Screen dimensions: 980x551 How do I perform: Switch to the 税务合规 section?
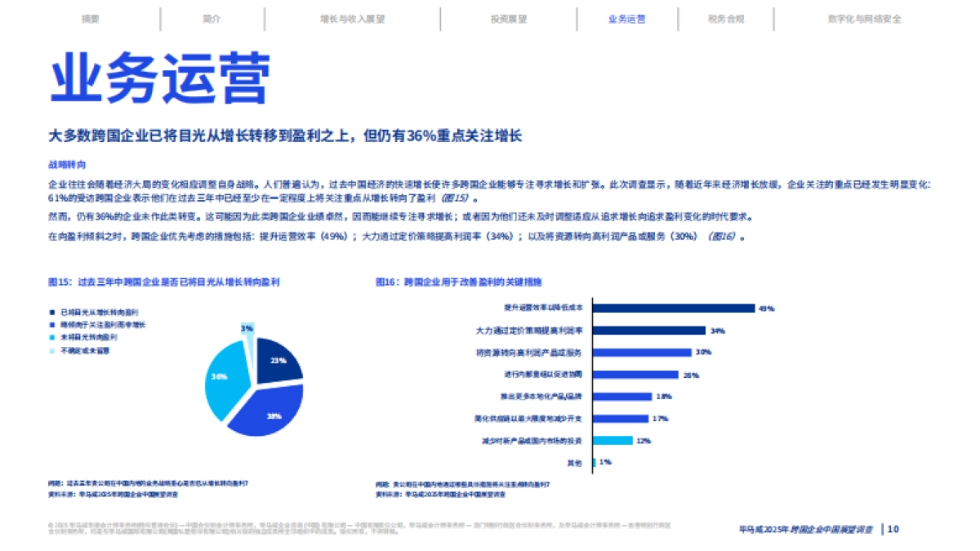722,20
